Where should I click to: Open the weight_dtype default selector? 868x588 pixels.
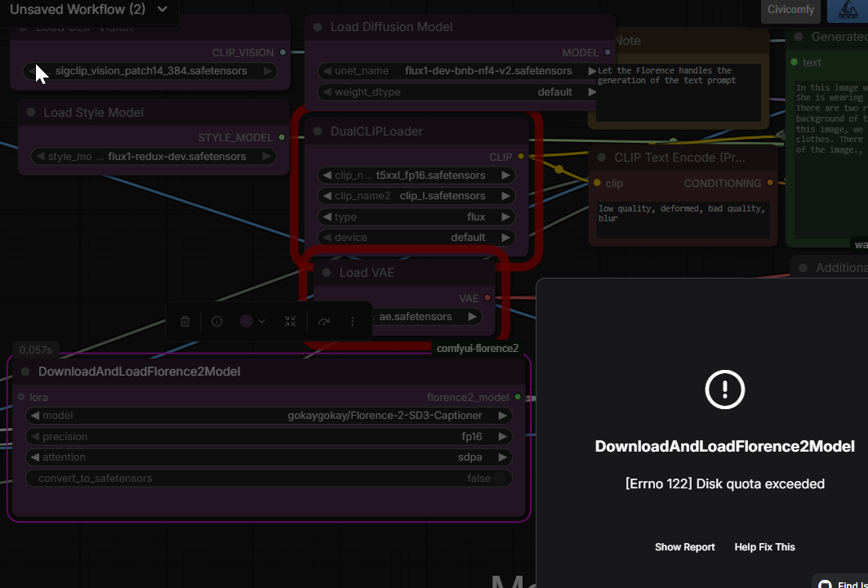[x=459, y=92]
